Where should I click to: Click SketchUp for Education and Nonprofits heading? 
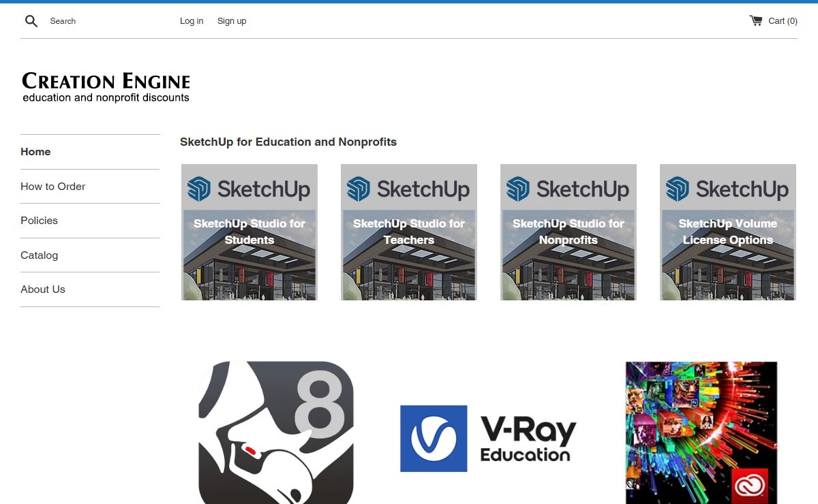click(x=288, y=142)
